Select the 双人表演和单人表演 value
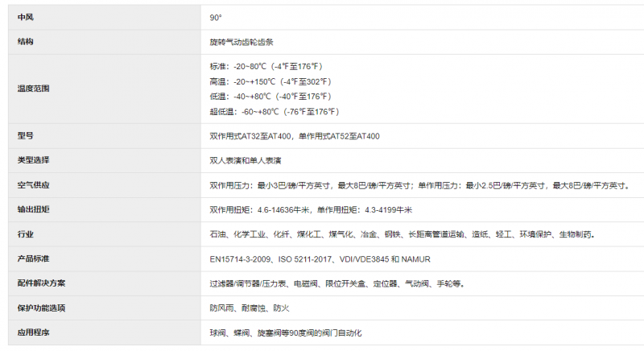Viewport: 644px width, 351px height. [250, 160]
